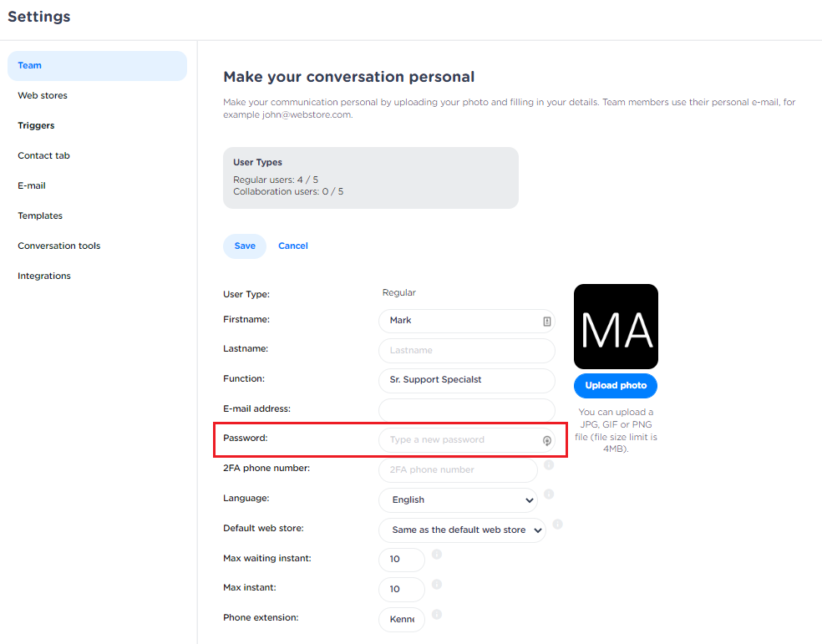Click the contact card icon inside Firstname field
822x644 pixels.
[x=546, y=320]
